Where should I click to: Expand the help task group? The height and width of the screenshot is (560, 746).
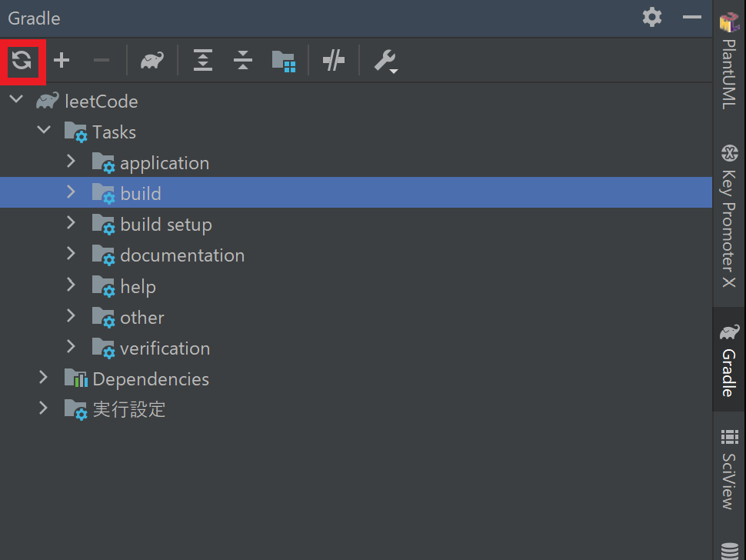coord(71,285)
